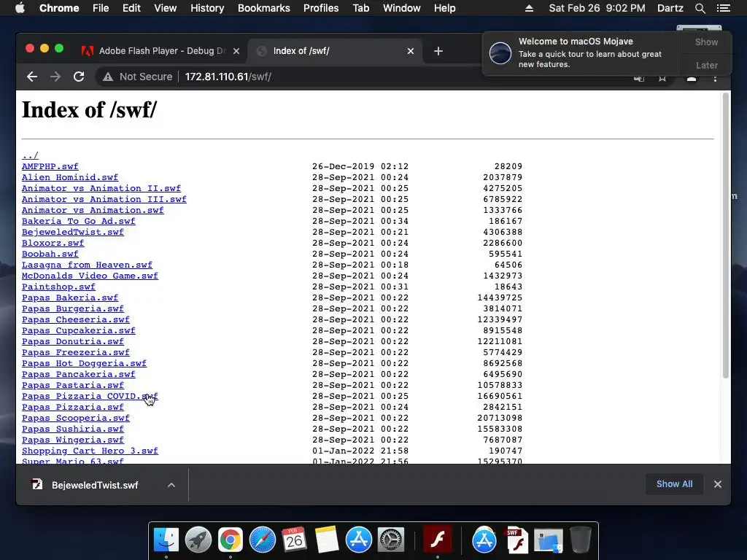Click Show All downloads
The height and width of the screenshot is (560, 747).
pos(674,484)
